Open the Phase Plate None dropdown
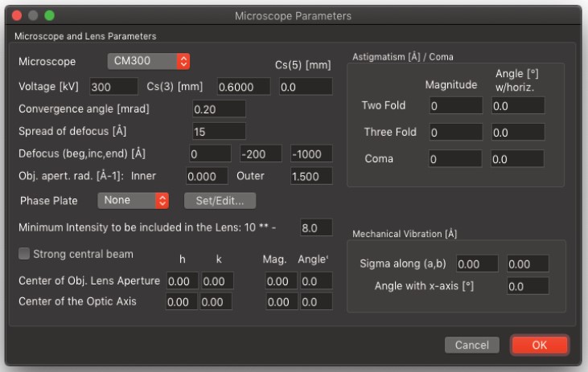This screenshot has height=372, width=588. click(x=134, y=199)
